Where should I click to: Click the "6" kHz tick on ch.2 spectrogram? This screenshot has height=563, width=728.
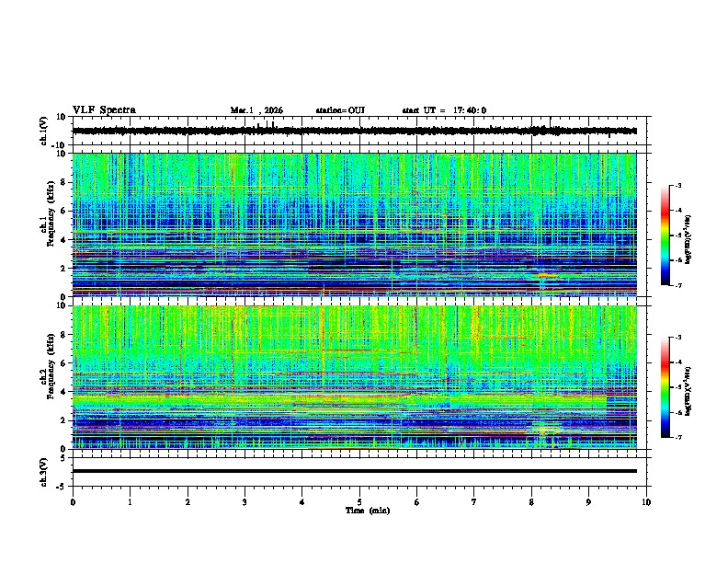click(x=64, y=363)
